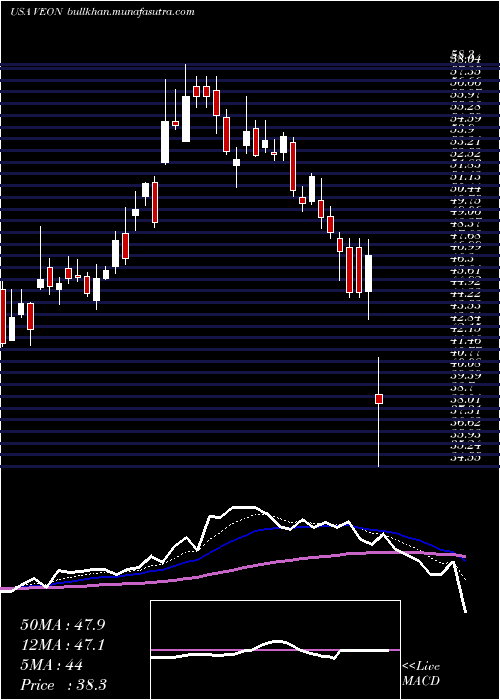Viewport: 500px width, 700px height.
Task: Select the 12MA : 47.1 readout
Action: pos(62,645)
